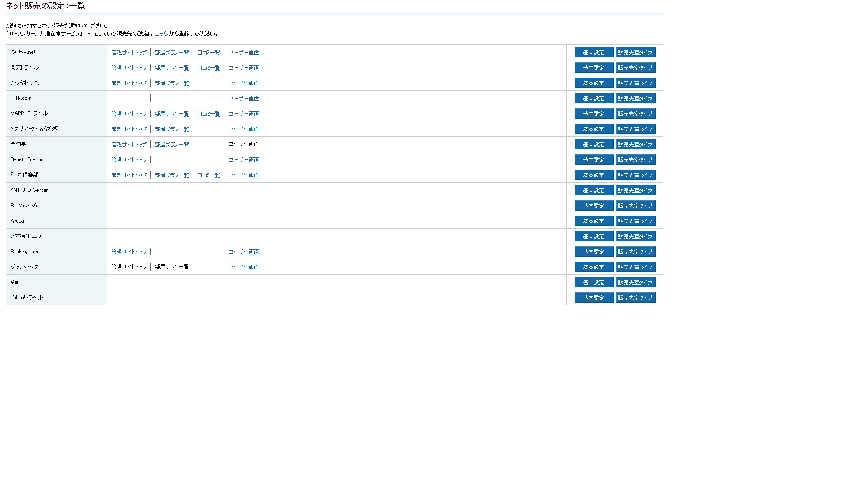Viewport: 868px width, 482px height.
Task: Click 基本設定 for スマ宿(H.I.S.)
Action: (593, 236)
